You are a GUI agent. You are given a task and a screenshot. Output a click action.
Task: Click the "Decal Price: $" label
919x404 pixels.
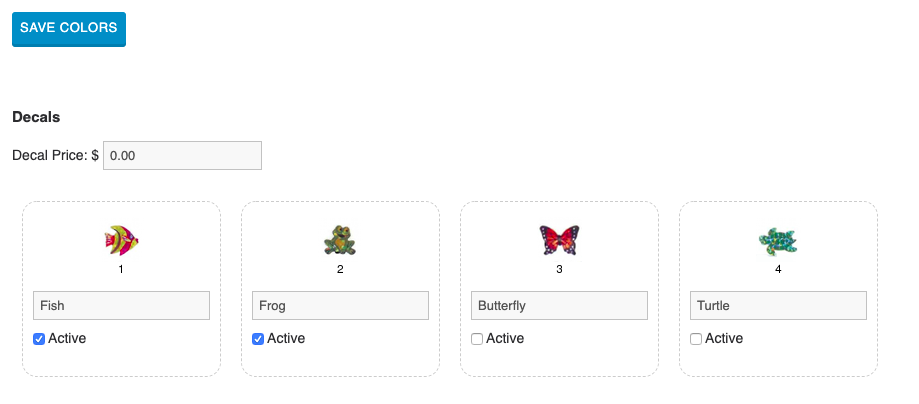(56, 156)
